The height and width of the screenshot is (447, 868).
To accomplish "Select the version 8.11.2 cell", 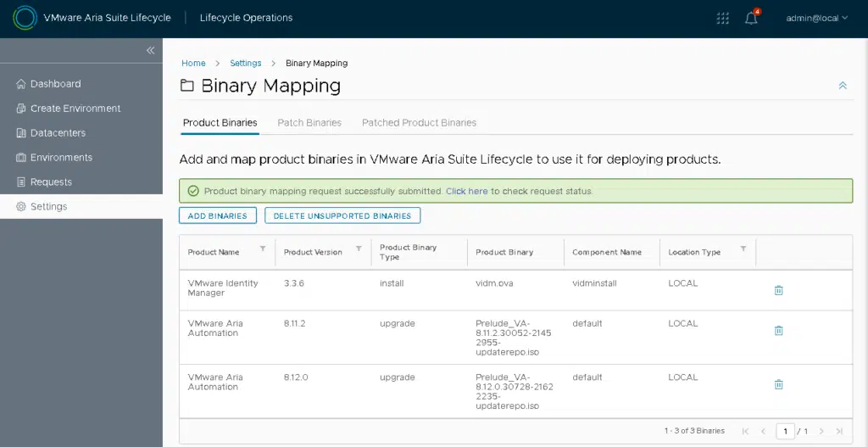I will coord(294,323).
